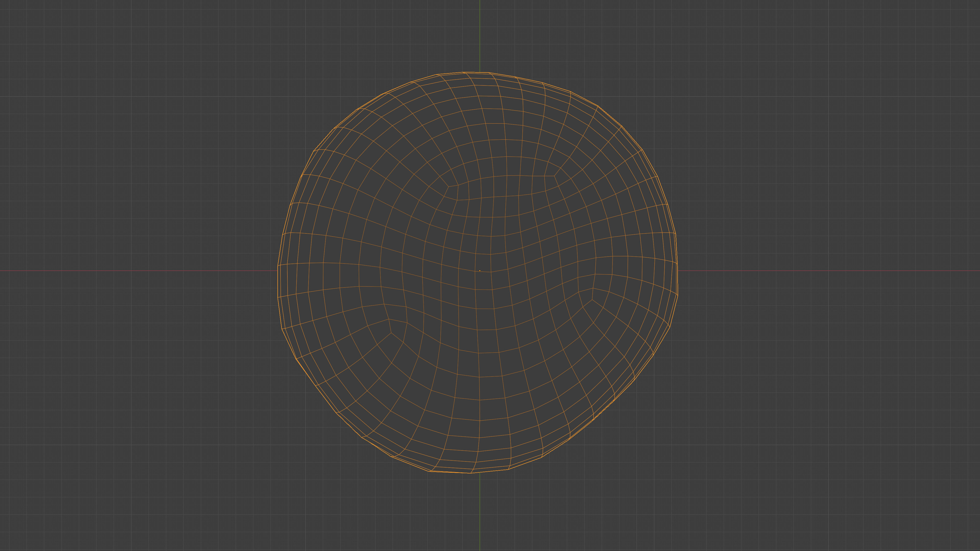Select the lower-right pole vertex of the wireframe
The image size is (980, 551).
(592, 300)
